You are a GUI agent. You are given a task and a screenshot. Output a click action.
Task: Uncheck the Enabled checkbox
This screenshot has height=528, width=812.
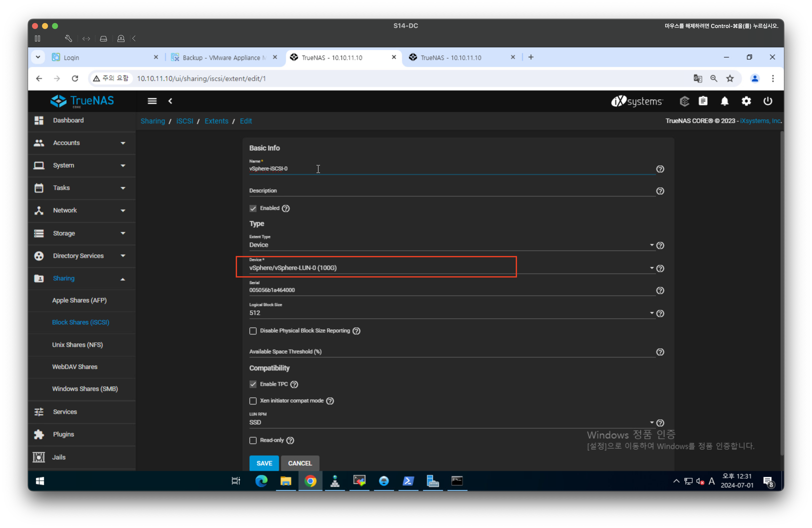click(253, 208)
